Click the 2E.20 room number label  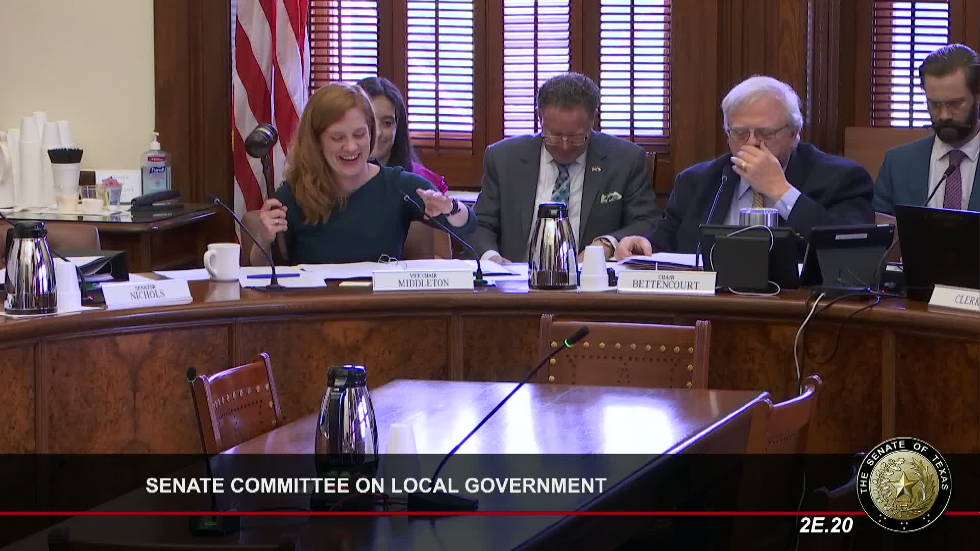[825, 525]
